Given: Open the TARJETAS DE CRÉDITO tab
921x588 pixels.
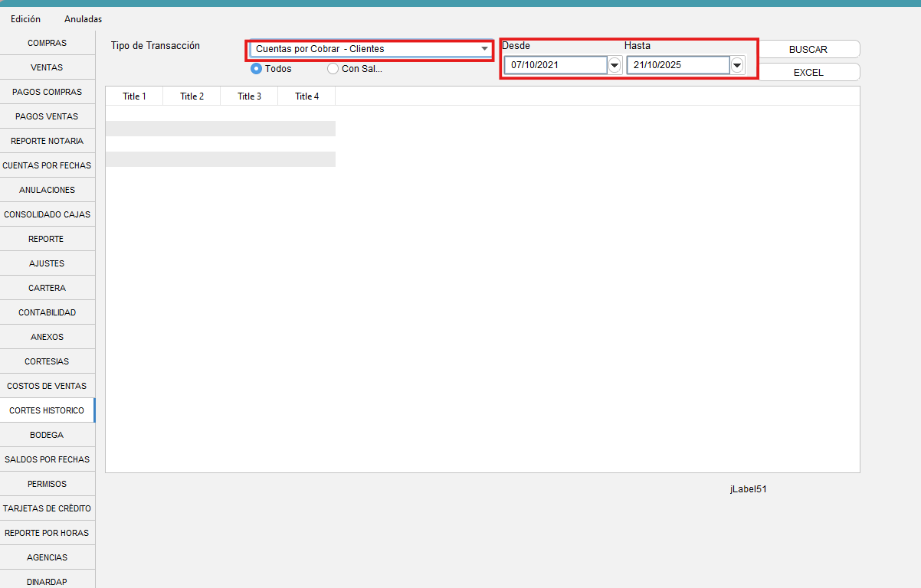Looking at the screenshot, I should 47,508.
